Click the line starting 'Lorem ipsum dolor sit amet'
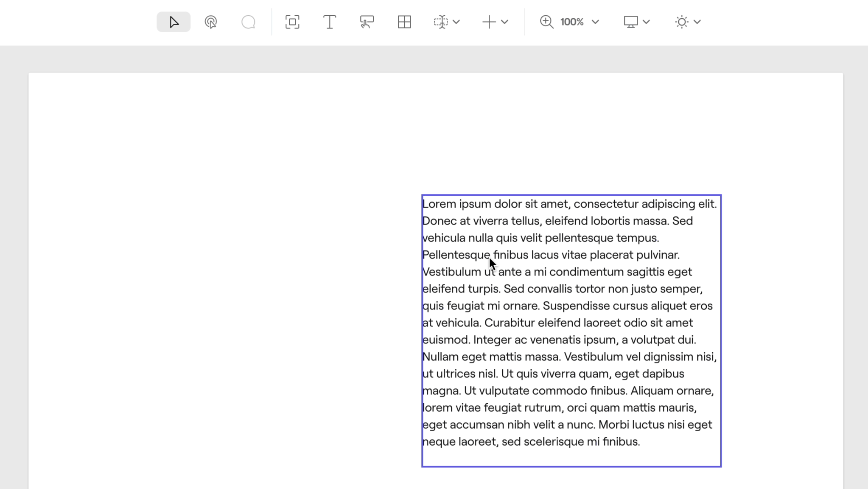This screenshot has width=868, height=489. coord(569,204)
